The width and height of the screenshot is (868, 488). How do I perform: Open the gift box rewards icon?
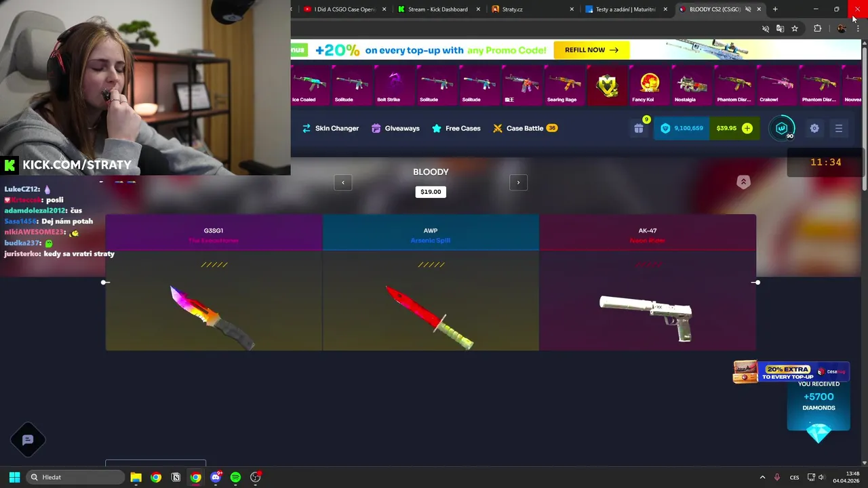pos(639,128)
